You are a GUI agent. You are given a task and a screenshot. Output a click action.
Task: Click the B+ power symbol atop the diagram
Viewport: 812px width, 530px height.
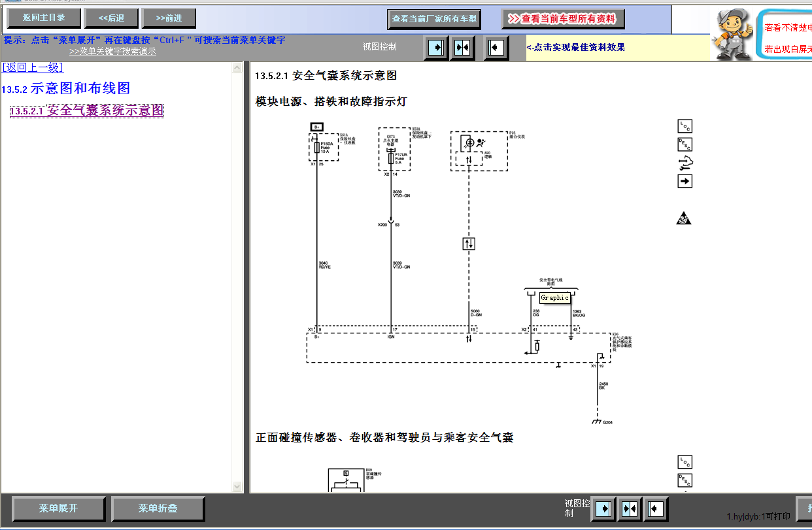(x=316, y=126)
